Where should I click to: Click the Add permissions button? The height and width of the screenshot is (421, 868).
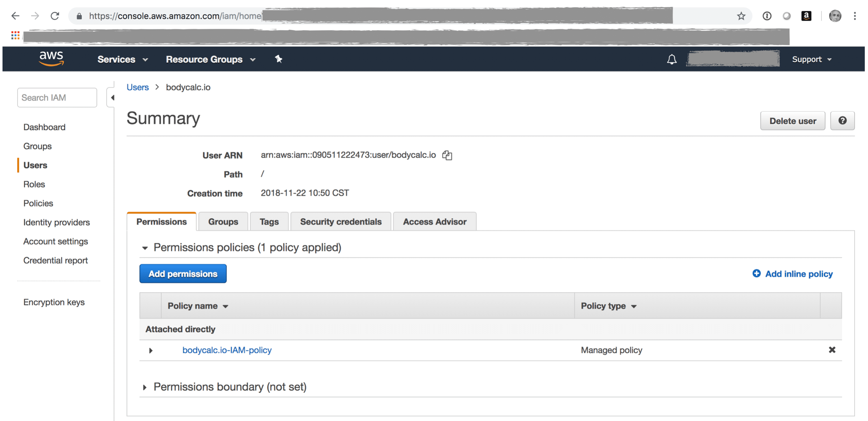click(183, 274)
